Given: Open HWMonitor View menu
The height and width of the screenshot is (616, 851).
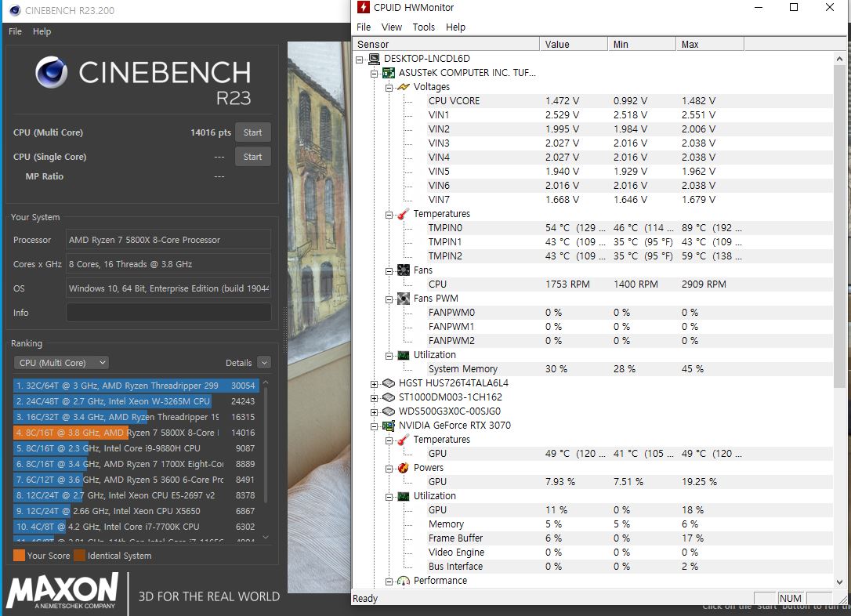Looking at the screenshot, I should 391,27.
